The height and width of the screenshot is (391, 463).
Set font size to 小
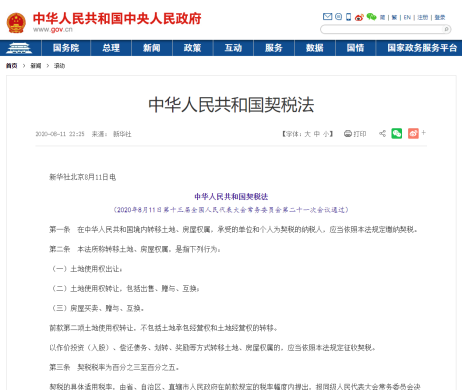click(326, 134)
